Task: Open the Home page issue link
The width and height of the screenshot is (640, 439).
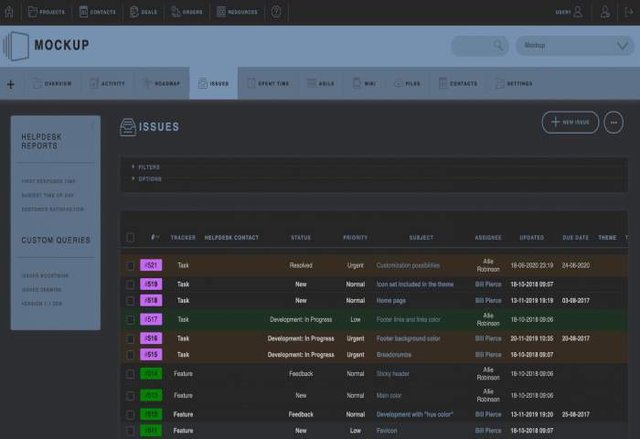Action: pos(391,301)
